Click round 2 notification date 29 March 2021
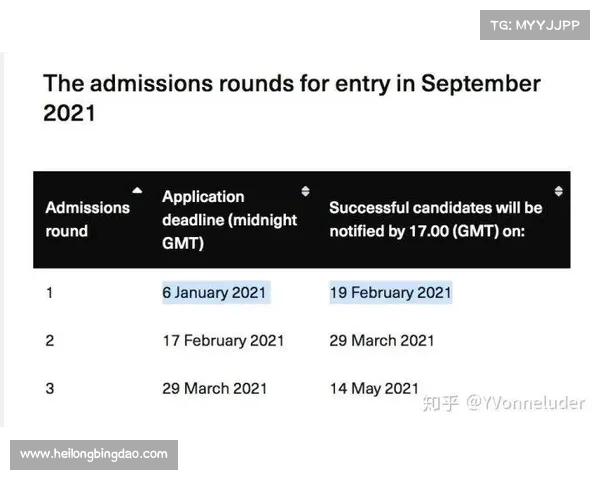600x480 pixels. pyautogui.click(x=382, y=340)
